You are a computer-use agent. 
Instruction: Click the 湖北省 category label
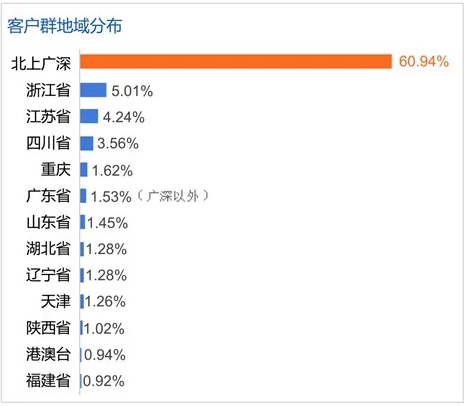tap(48, 248)
